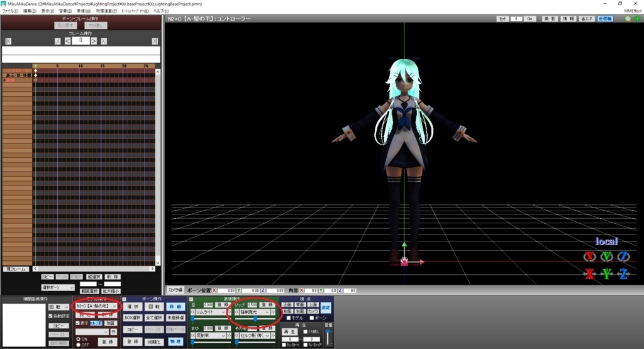Previous eye morph double-arrow button
The image size is (644, 349).
pos(193,313)
